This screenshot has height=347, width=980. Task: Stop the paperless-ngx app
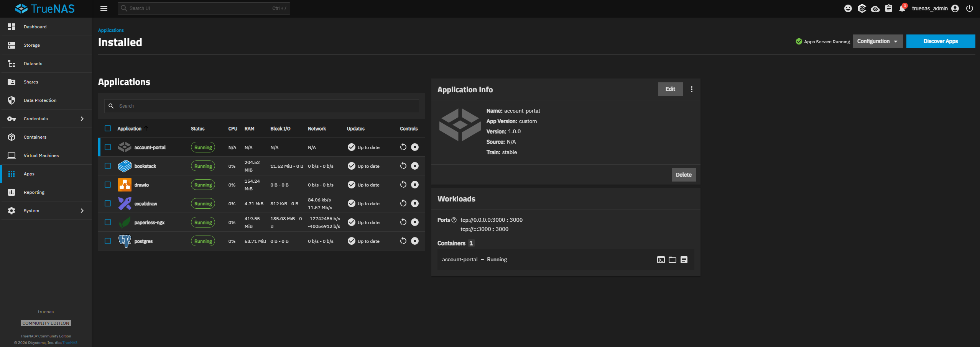coord(415,222)
